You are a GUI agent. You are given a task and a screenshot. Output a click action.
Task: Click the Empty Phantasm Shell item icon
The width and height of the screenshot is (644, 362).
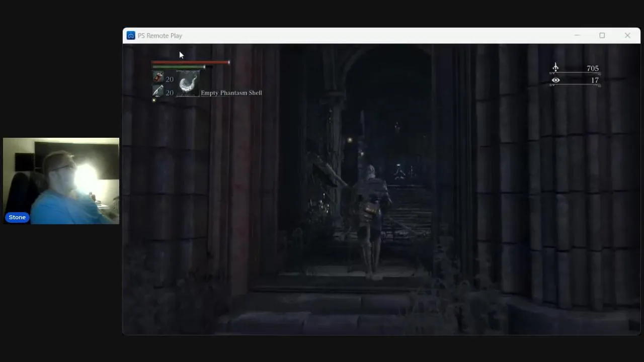188,83
